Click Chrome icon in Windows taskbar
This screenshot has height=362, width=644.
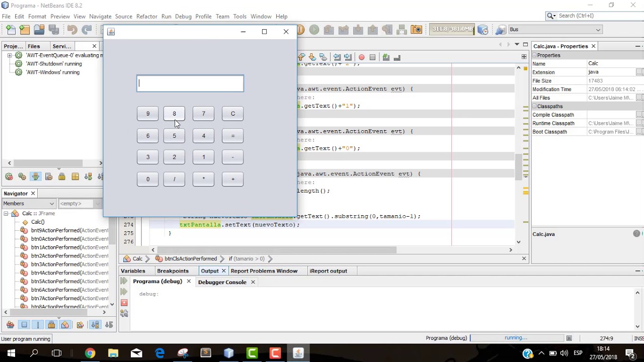pyautogui.click(x=90, y=353)
